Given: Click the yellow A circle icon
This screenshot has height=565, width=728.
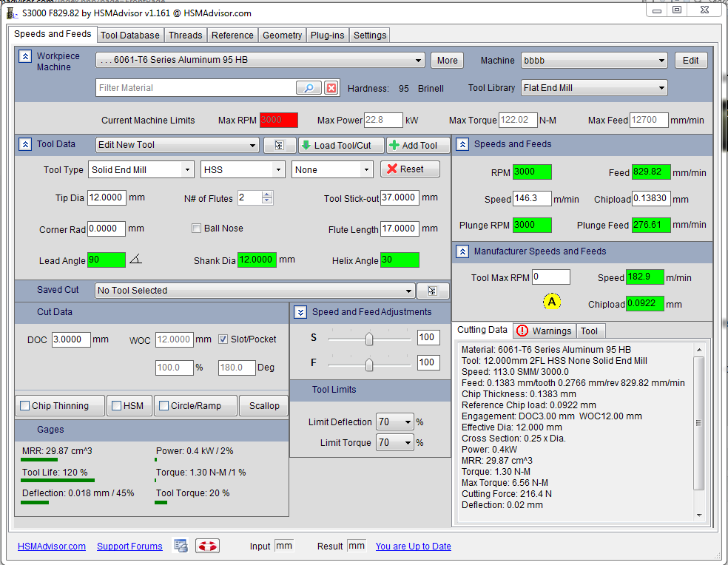Looking at the screenshot, I should coord(552,302).
